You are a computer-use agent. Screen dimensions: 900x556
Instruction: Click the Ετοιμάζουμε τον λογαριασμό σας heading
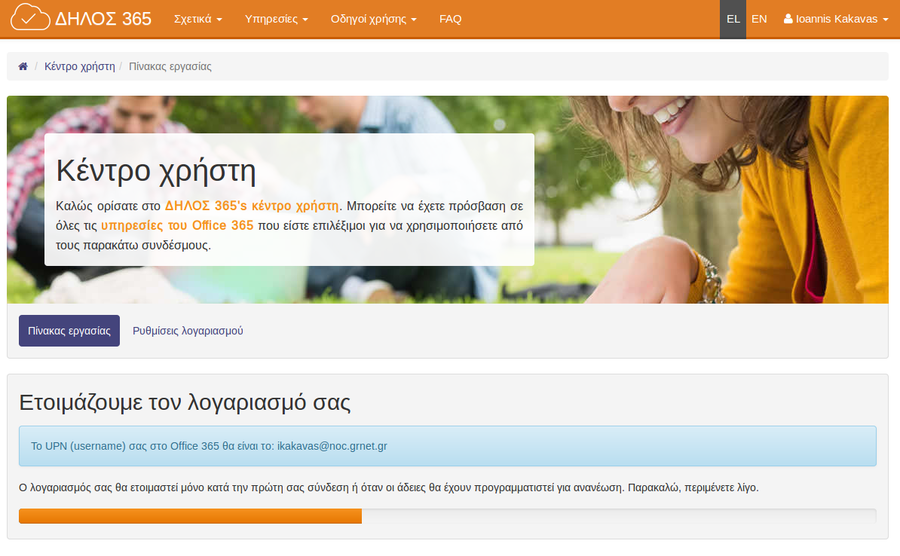pos(185,403)
